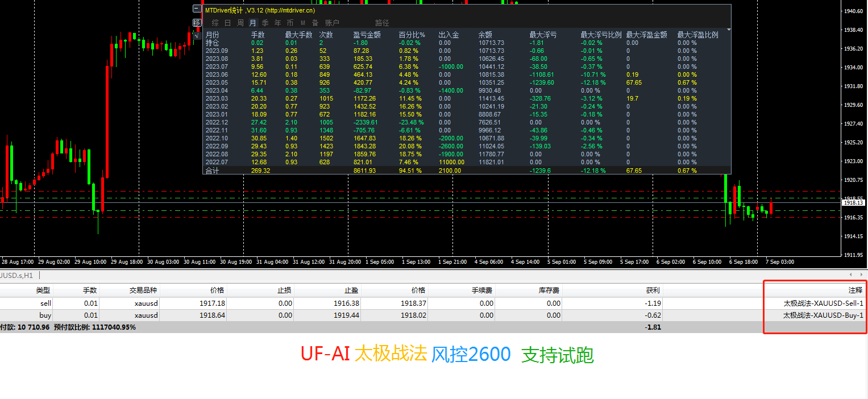Click the total profit -1.81 in summary row

653,327
